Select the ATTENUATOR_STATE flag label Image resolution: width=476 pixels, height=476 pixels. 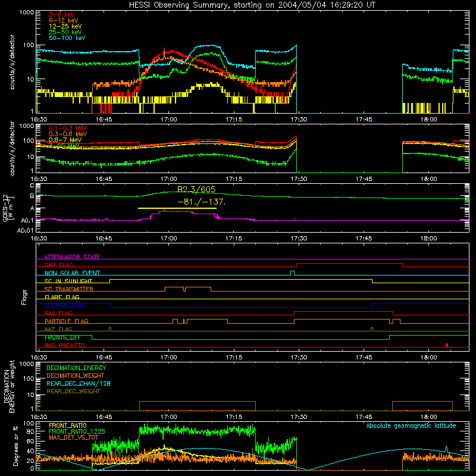72,257
